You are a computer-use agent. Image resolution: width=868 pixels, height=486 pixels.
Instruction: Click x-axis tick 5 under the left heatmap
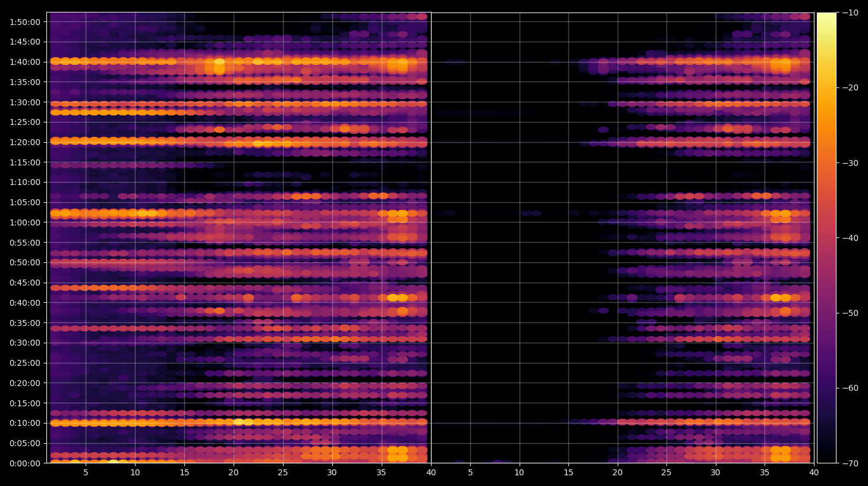[x=86, y=473]
